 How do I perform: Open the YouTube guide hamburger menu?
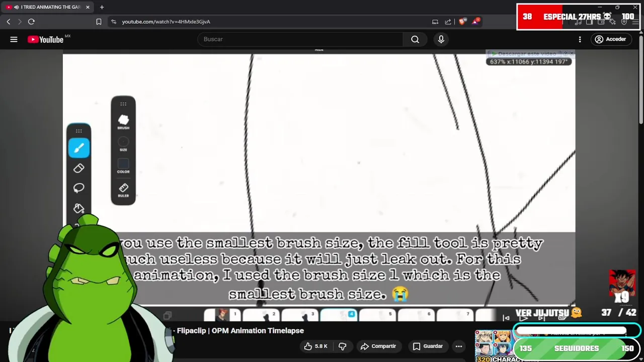pyautogui.click(x=14, y=39)
